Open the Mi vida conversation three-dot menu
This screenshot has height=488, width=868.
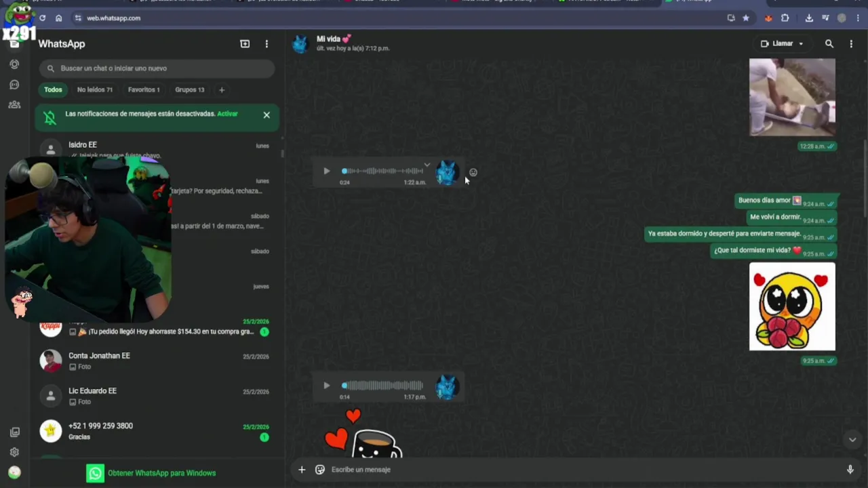(851, 44)
